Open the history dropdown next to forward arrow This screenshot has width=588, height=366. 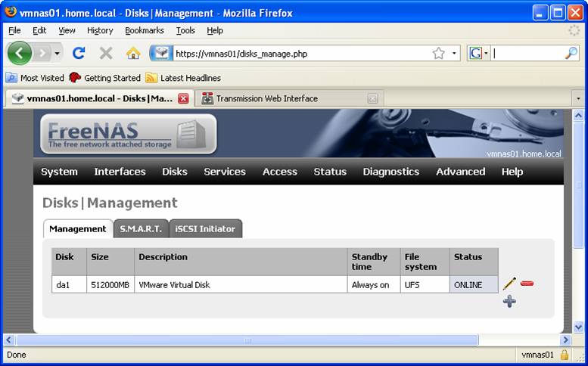[57, 54]
